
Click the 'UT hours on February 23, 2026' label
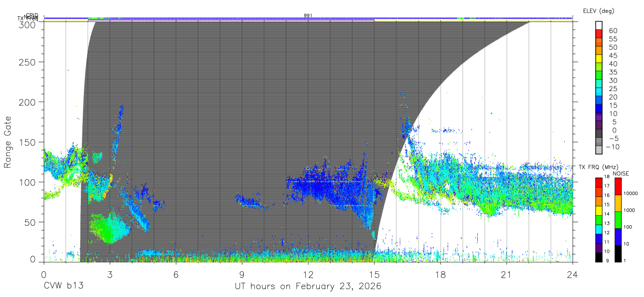308,287
